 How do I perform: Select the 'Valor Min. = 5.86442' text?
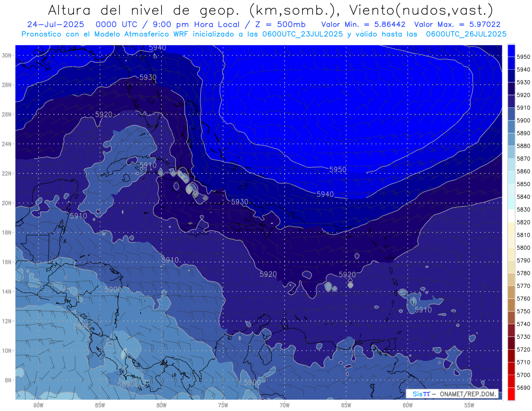click(x=364, y=24)
